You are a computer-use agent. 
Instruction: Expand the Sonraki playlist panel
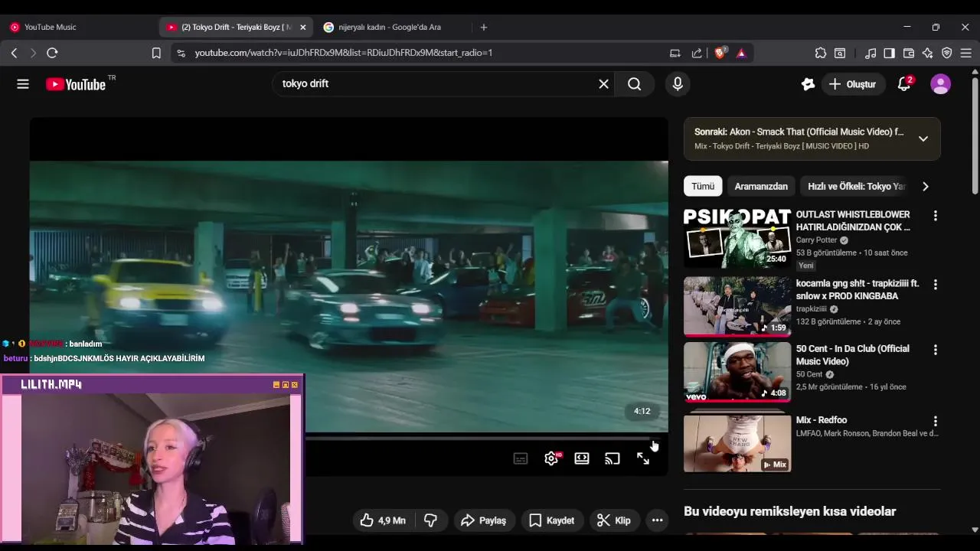(923, 139)
